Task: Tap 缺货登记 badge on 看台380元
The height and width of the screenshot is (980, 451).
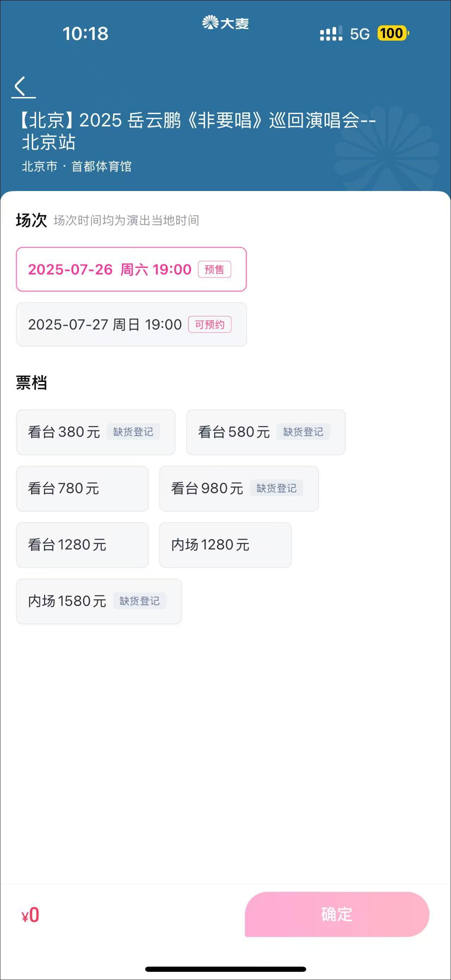Action: click(133, 432)
